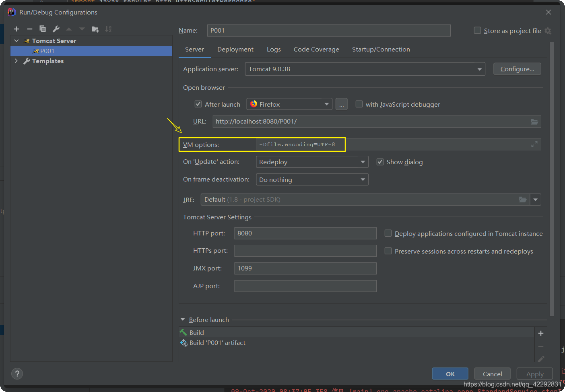The image size is (565, 392).
Task: Click the Remove Configuration minus icon
Action: 29,29
